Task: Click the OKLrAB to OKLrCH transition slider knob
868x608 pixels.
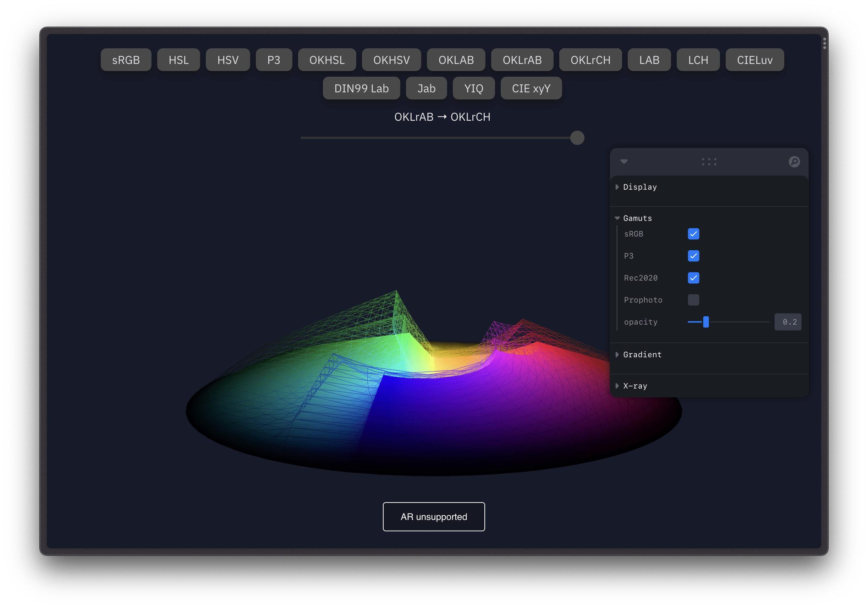Action: 577,138
